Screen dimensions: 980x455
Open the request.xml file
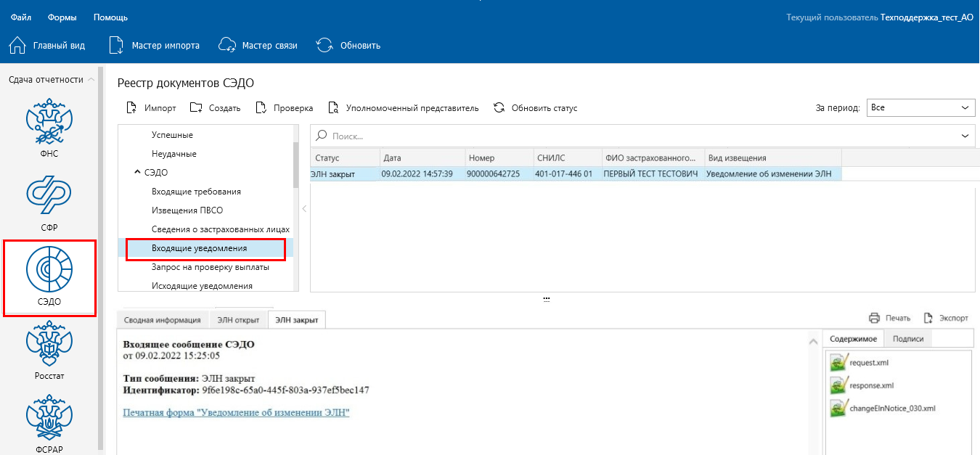(861, 362)
